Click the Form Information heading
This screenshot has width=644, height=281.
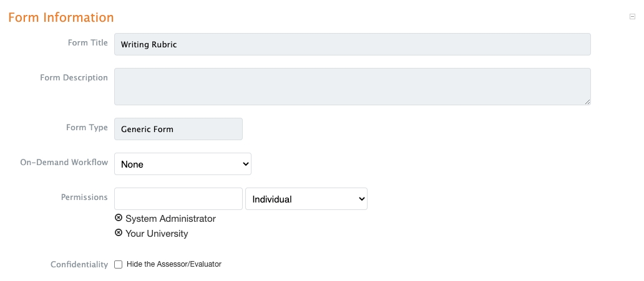coord(61,17)
